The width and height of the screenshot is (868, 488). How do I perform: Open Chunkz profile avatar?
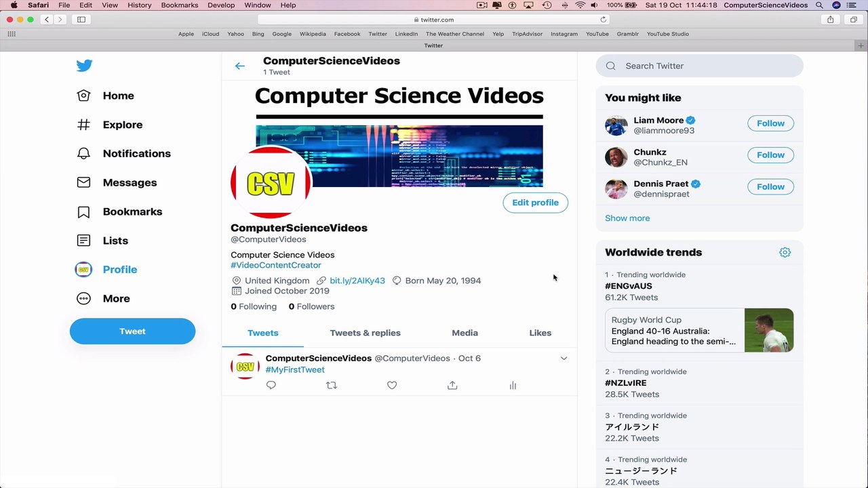point(616,157)
